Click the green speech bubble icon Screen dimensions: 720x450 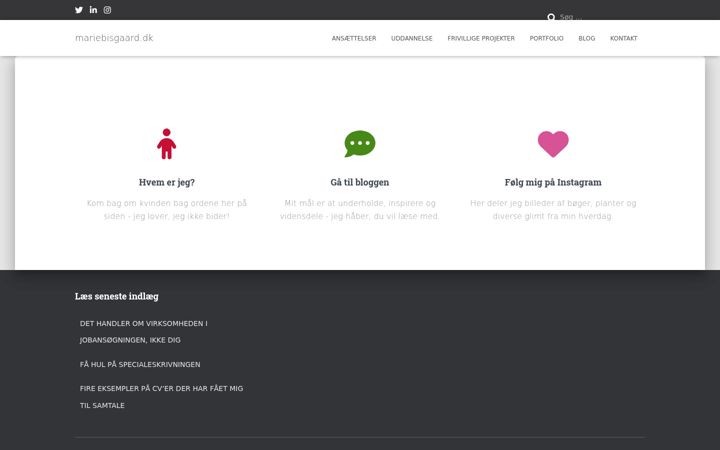point(360,144)
